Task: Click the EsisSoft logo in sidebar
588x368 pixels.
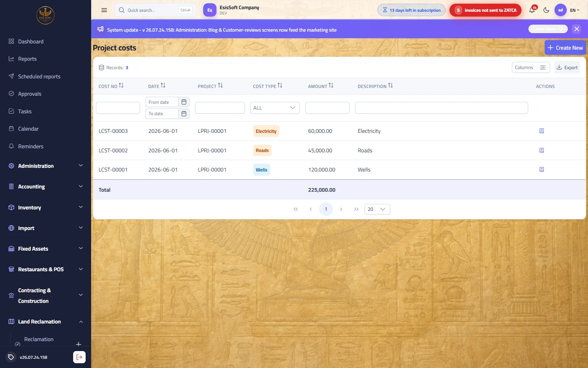Action: pos(45,15)
